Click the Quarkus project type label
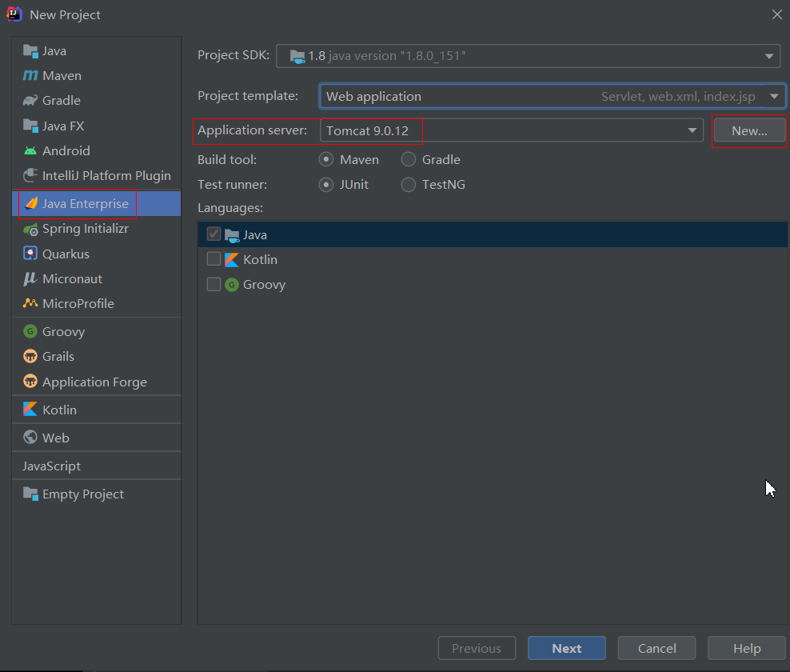Image resolution: width=790 pixels, height=672 pixels. tap(66, 254)
